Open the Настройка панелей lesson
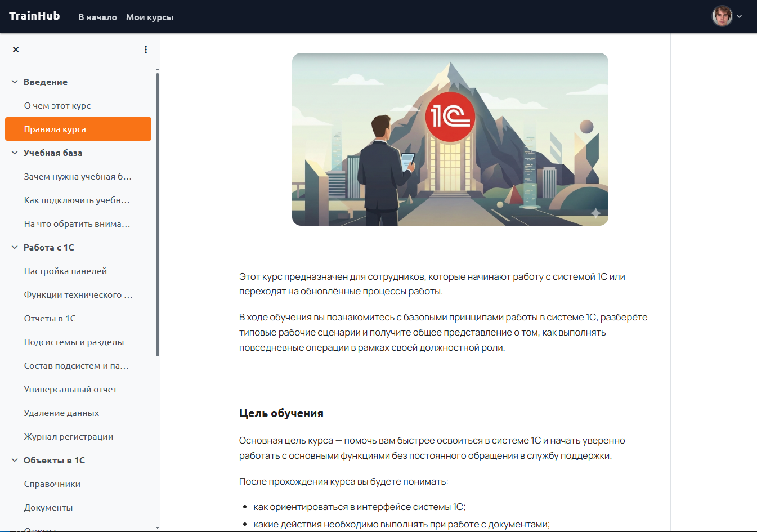The width and height of the screenshot is (757, 532). point(65,271)
